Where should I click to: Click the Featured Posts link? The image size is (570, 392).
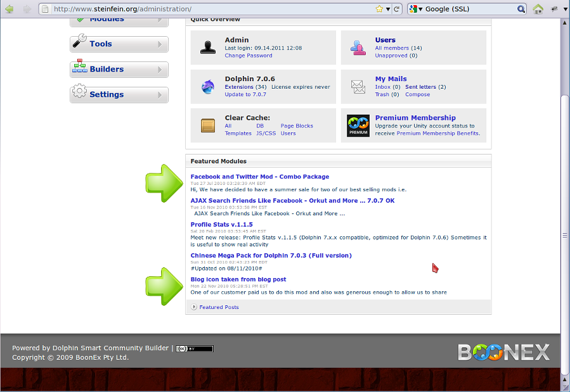tap(219, 307)
